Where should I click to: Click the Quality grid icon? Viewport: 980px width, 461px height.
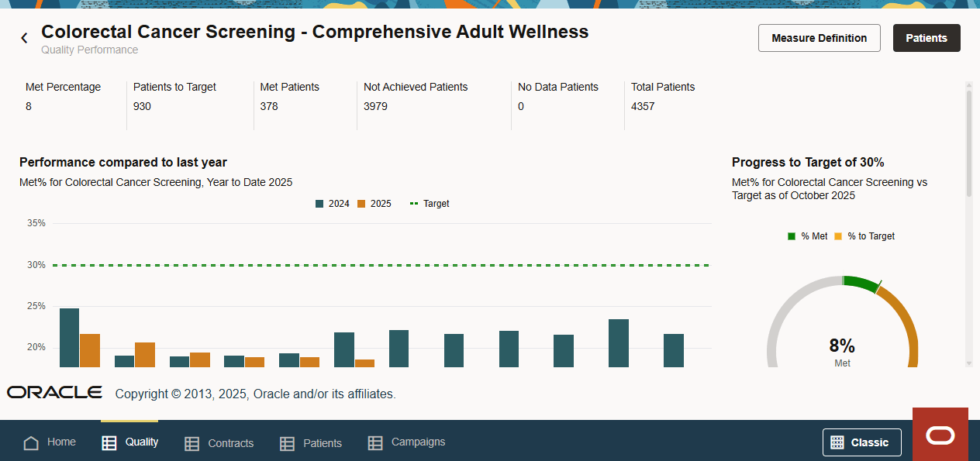click(x=109, y=443)
